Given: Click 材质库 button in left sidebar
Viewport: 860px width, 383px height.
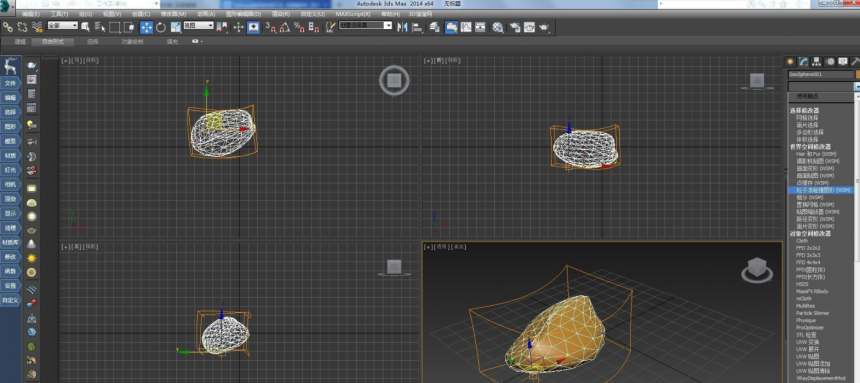Looking at the screenshot, I should 10,243.
